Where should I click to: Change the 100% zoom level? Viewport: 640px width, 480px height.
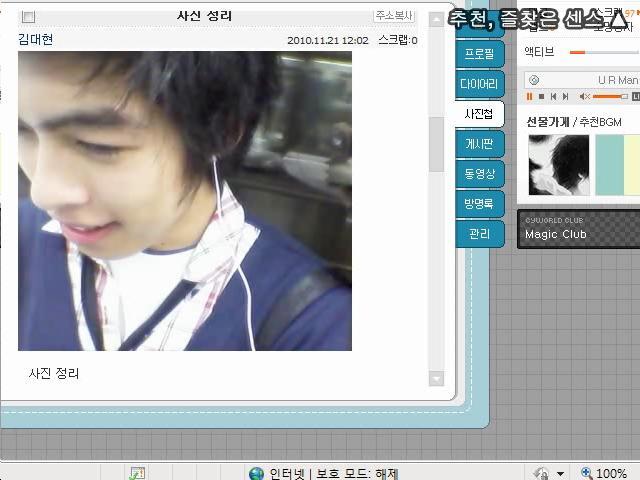pos(611,473)
